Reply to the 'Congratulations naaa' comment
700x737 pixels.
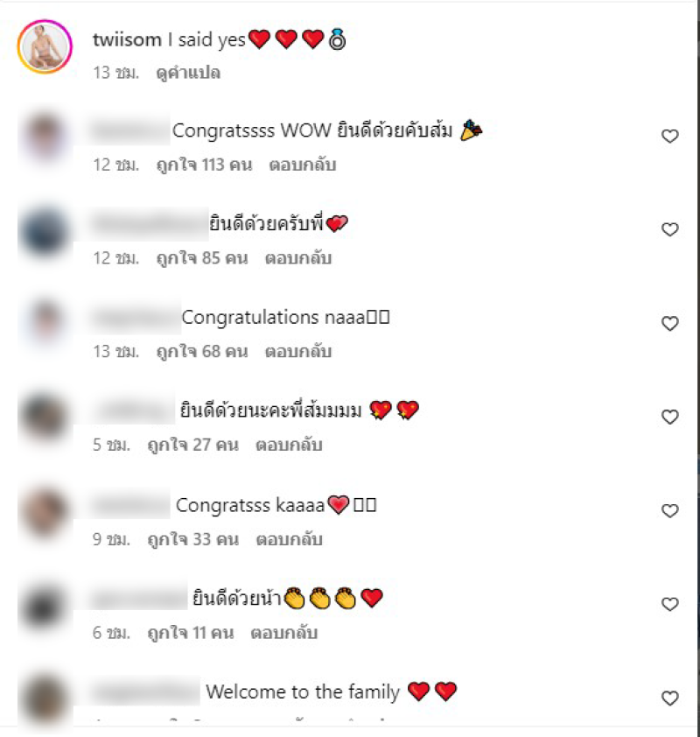[298, 351]
